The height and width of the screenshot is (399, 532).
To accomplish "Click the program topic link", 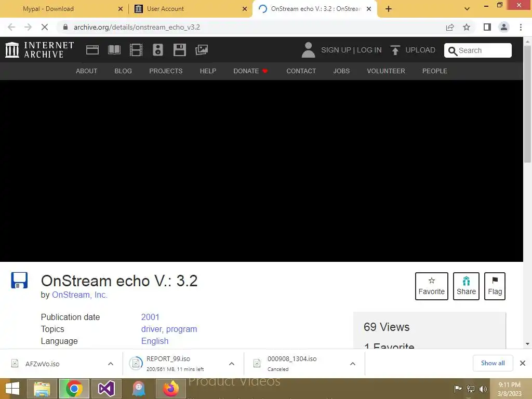I will click(181, 329).
